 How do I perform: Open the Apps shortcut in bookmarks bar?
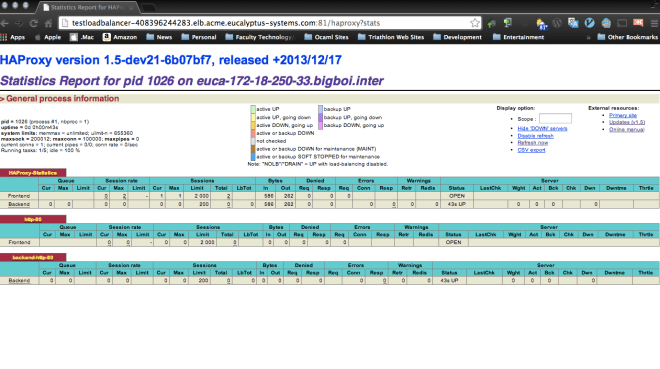click(13, 37)
